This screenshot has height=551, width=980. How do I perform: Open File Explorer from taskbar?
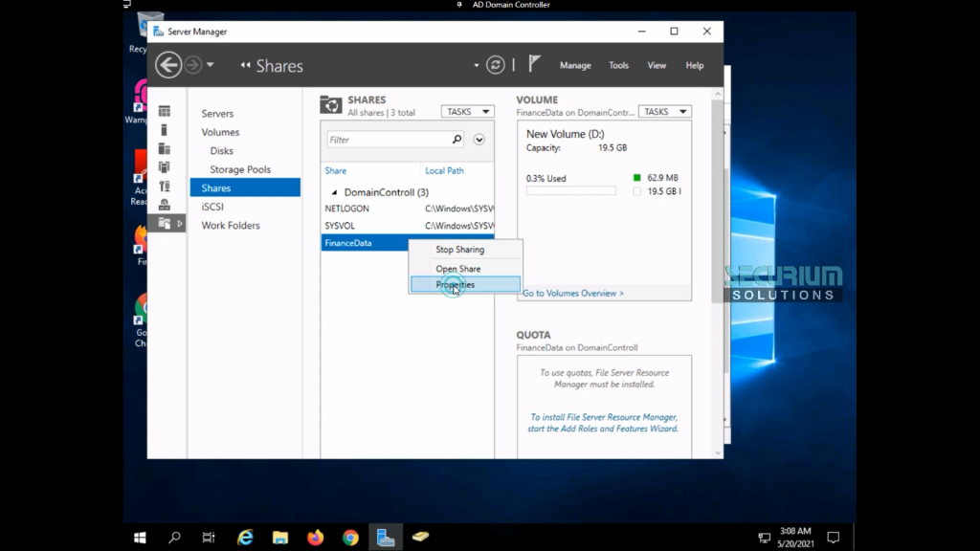[x=280, y=538]
